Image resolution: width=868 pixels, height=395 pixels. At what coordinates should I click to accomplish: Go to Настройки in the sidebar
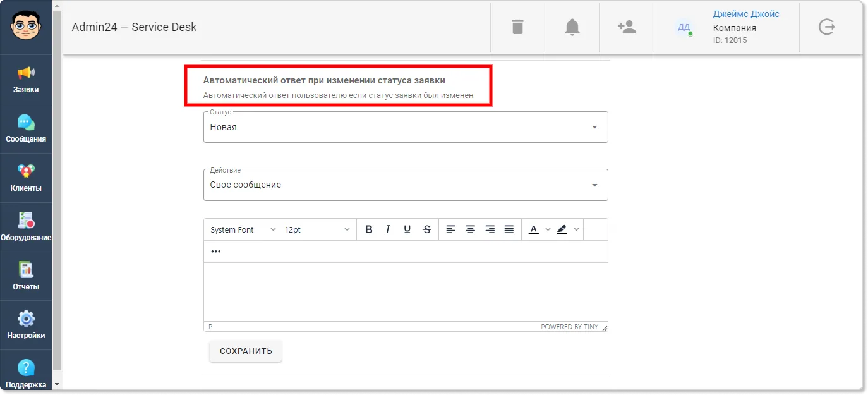(26, 325)
